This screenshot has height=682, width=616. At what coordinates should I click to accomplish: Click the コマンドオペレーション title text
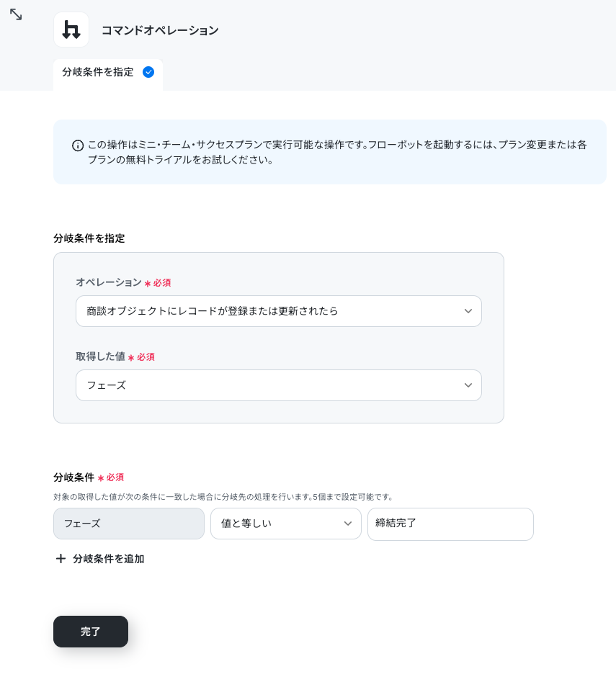[160, 30]
